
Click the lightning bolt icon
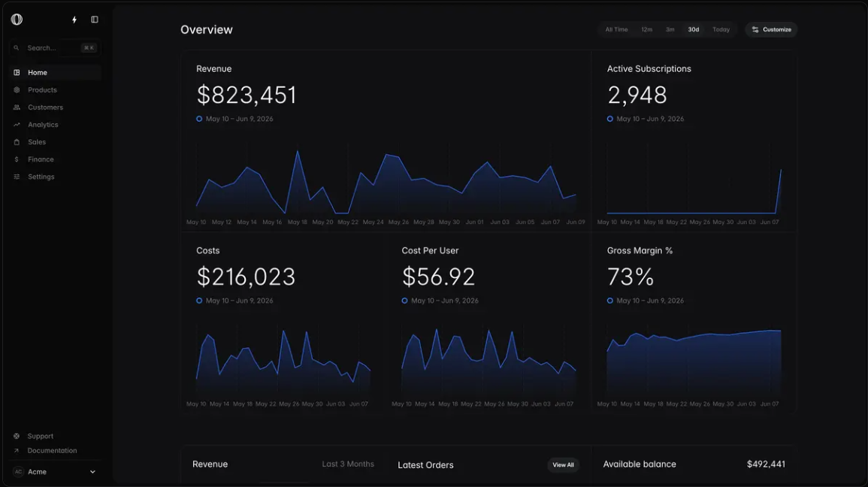point(74,20)
